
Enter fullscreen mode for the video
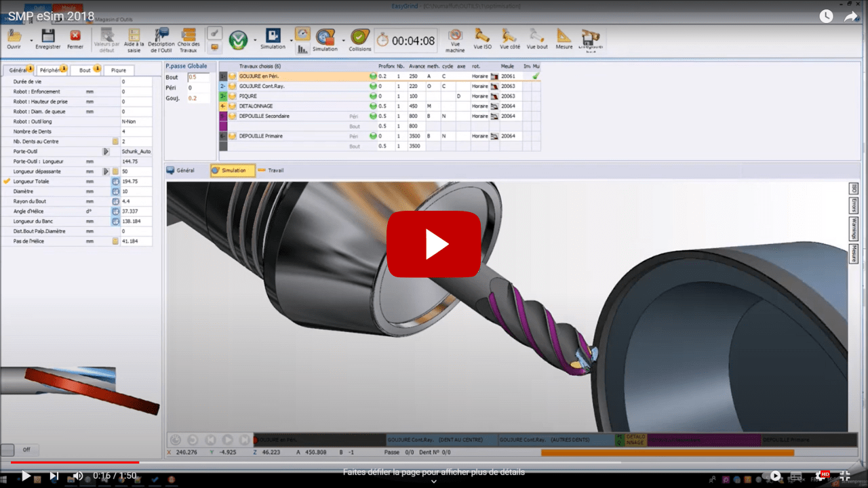pyautogui.click(x=845, y=476)
